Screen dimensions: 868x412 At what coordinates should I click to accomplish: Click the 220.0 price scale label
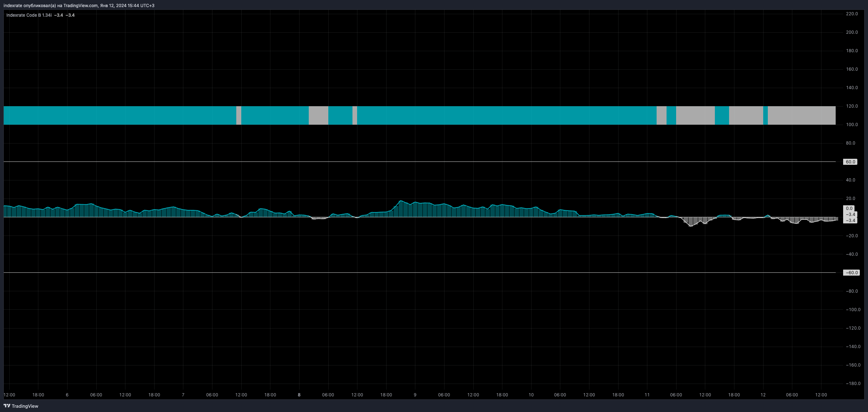pyautogui.click(x=852, y=14)
